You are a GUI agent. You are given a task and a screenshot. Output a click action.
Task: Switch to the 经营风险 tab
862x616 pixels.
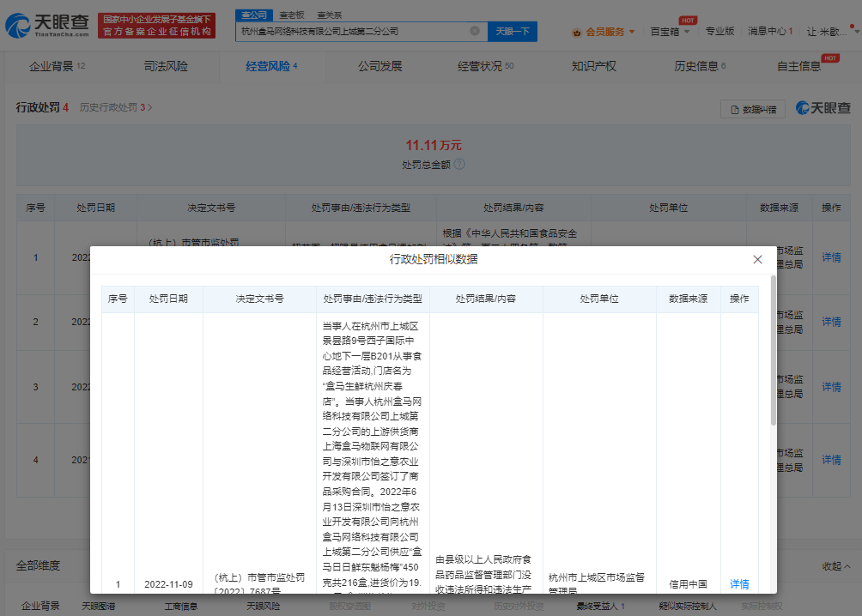pyautogui.click(x=271, y=66)
